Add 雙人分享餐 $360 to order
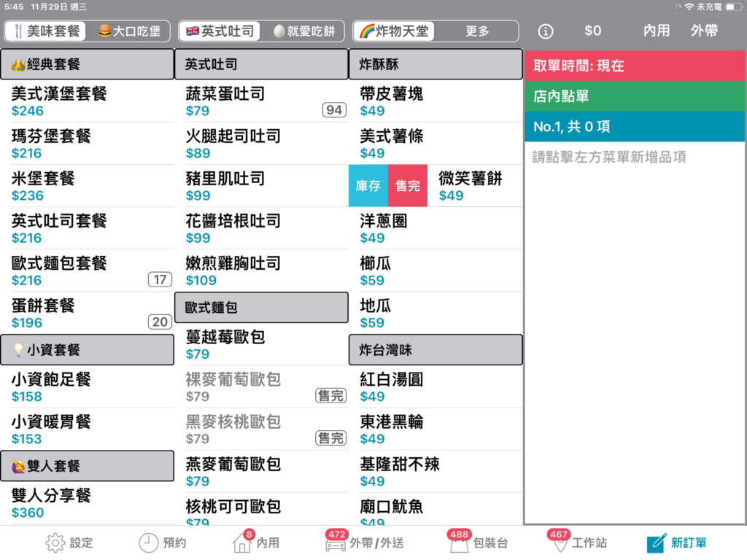 (x=88, y=503)
